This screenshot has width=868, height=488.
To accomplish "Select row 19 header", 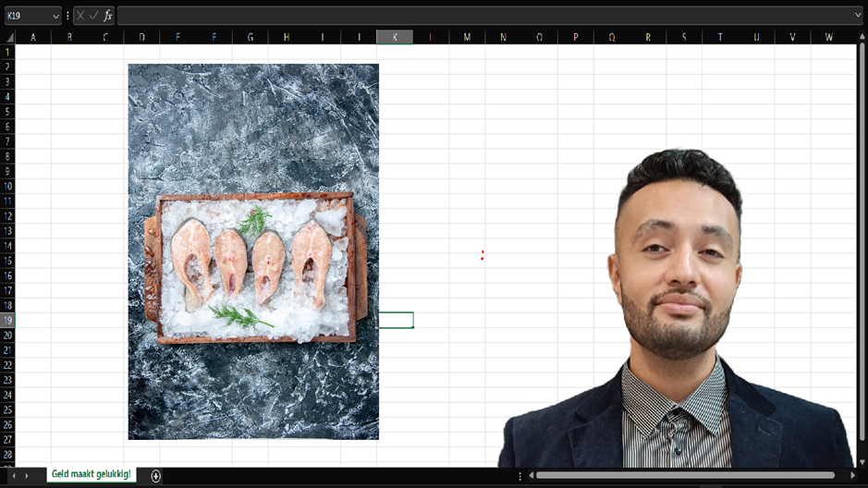I will (x=7, y=320).
